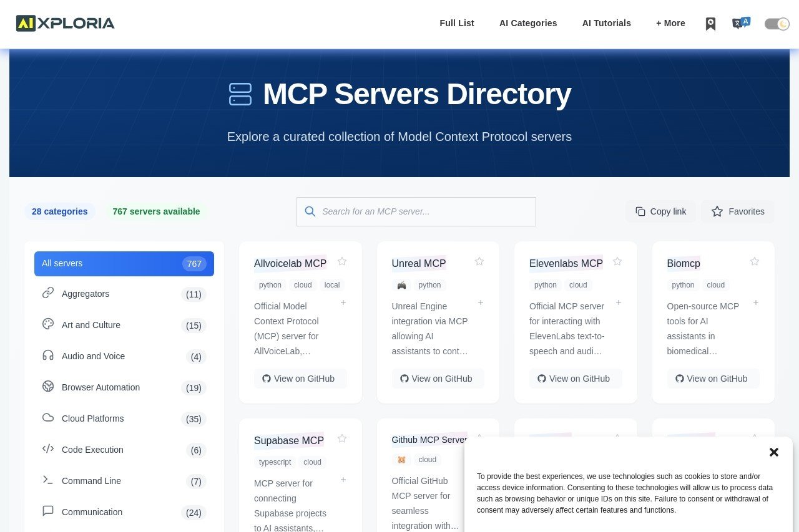Click the game controller icon on Unreal MCP
This screenshot has height=532, width=799.
401,285
